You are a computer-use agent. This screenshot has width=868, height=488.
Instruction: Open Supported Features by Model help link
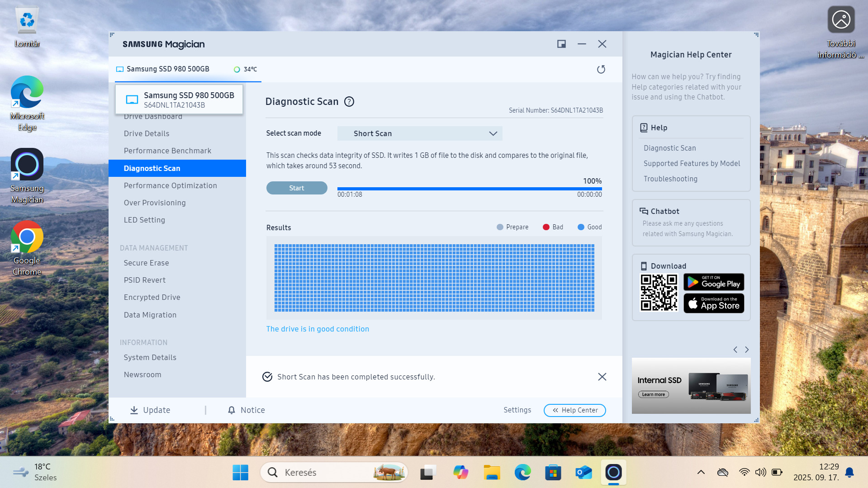692,163
